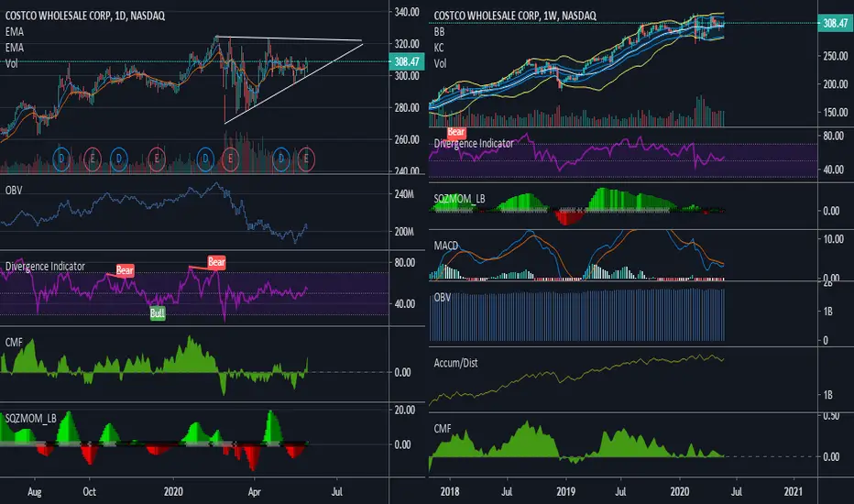This screenshot has width=854, height=504.
Task: Select the daily Divergence Indicator legend
Action: point(45,267)
